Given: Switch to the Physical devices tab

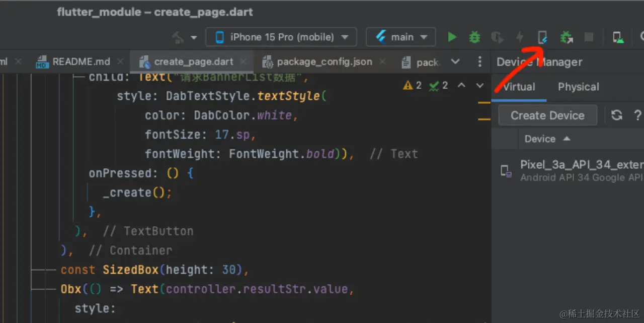Looking at the screenshot, I should (x=578, y=87).
